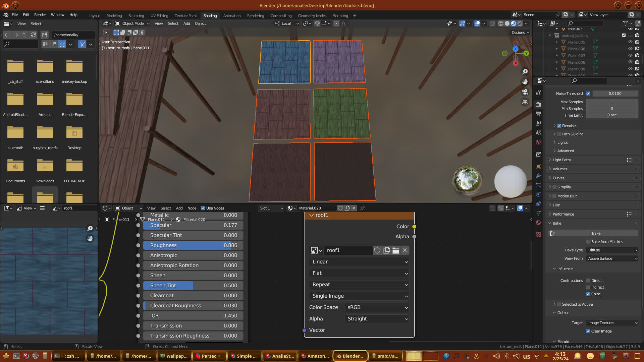Hide Plane.006 in viewport via eye icon
The image size is (644, 362).
coord(630,49)
